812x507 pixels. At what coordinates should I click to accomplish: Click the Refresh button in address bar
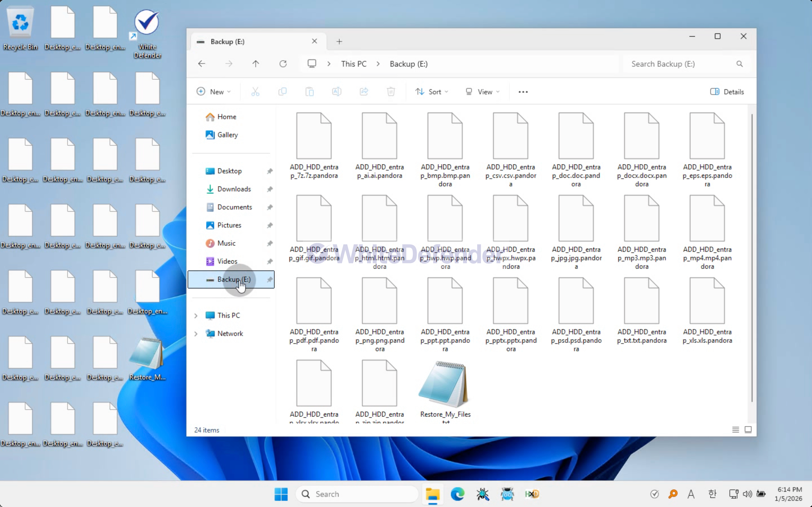pos(283,64)
